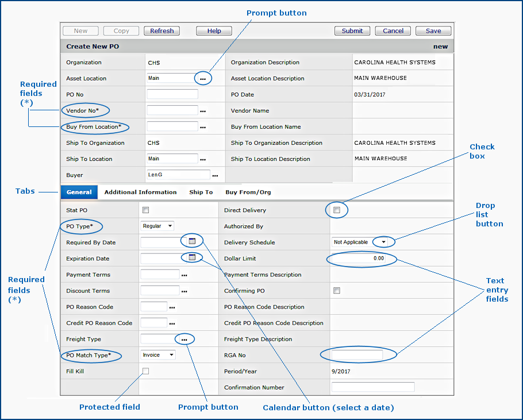523x420 pixels.
Task: Click the Asset Location prompt button
Action: (x=203, y=78)
